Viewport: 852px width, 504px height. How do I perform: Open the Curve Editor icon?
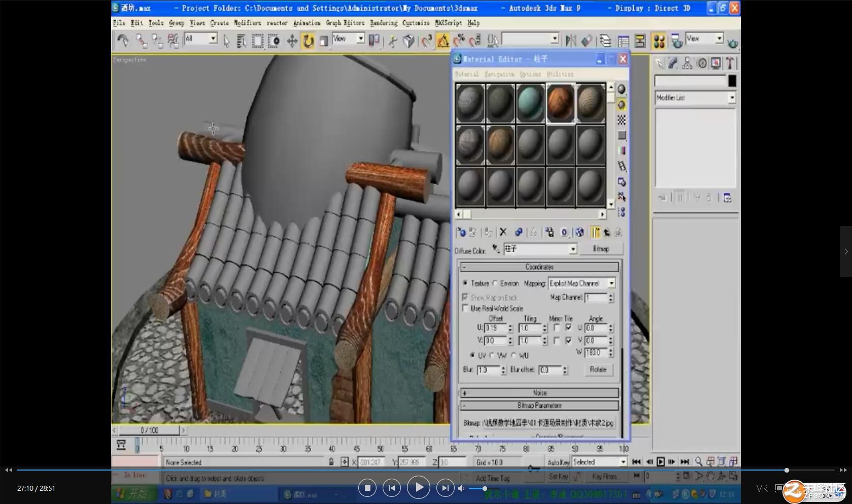tap(624, 41)
